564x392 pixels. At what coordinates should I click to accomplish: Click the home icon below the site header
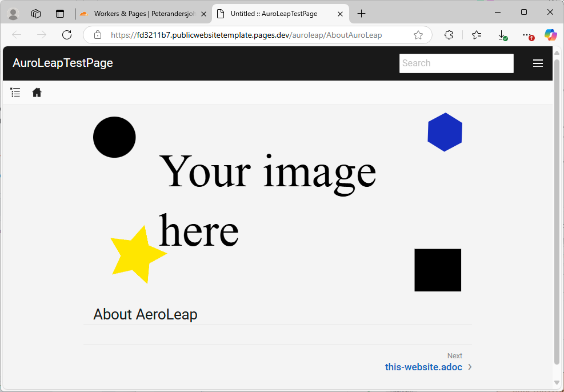(37, 92)
